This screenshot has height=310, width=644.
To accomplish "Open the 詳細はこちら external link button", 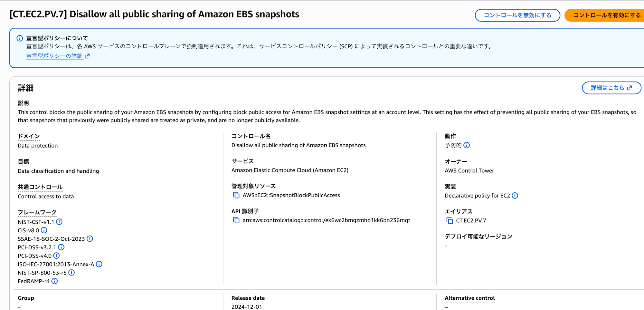I will [611, 88].
